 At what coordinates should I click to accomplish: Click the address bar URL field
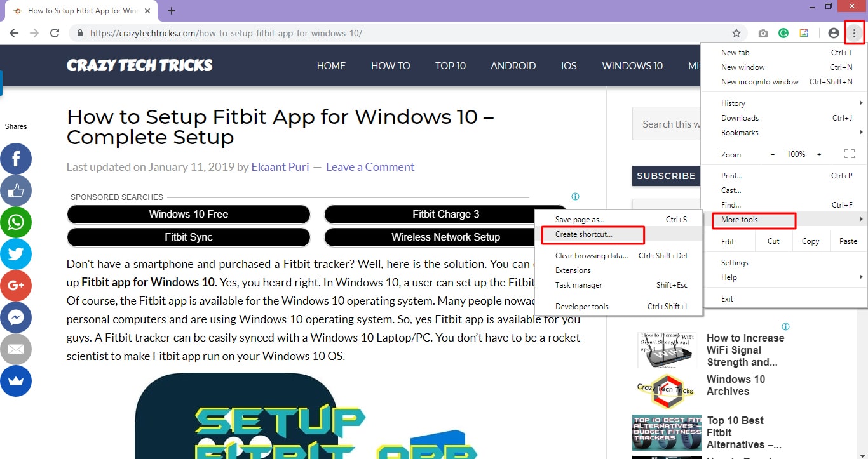tap(407, 33)
